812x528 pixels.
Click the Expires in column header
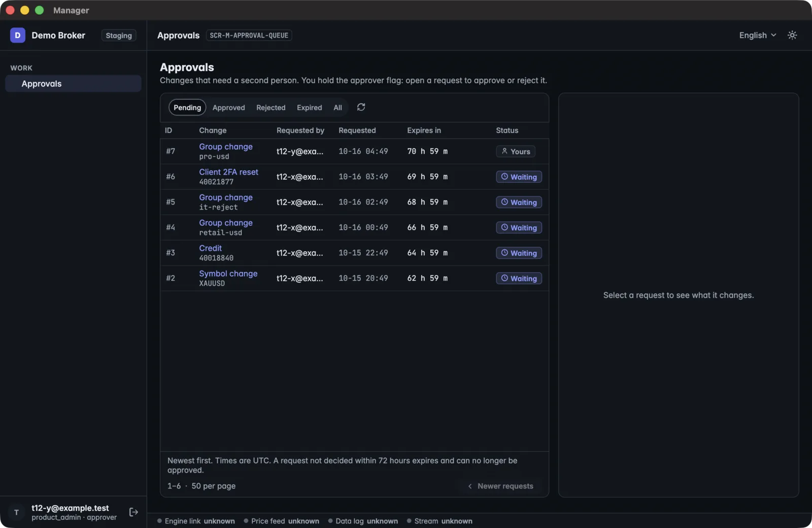tap(424, 130)
